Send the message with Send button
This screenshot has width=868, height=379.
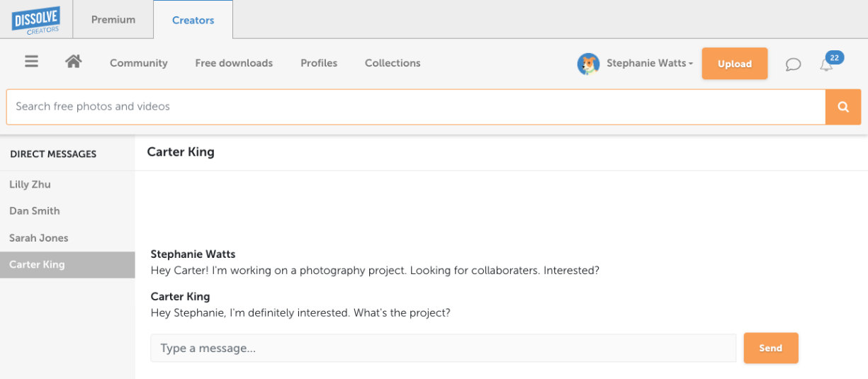coord(770,348)
